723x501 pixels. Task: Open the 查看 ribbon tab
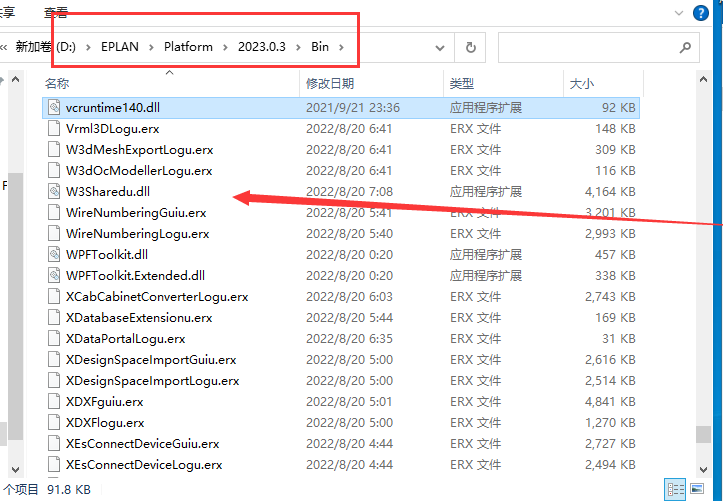[56, 12]
